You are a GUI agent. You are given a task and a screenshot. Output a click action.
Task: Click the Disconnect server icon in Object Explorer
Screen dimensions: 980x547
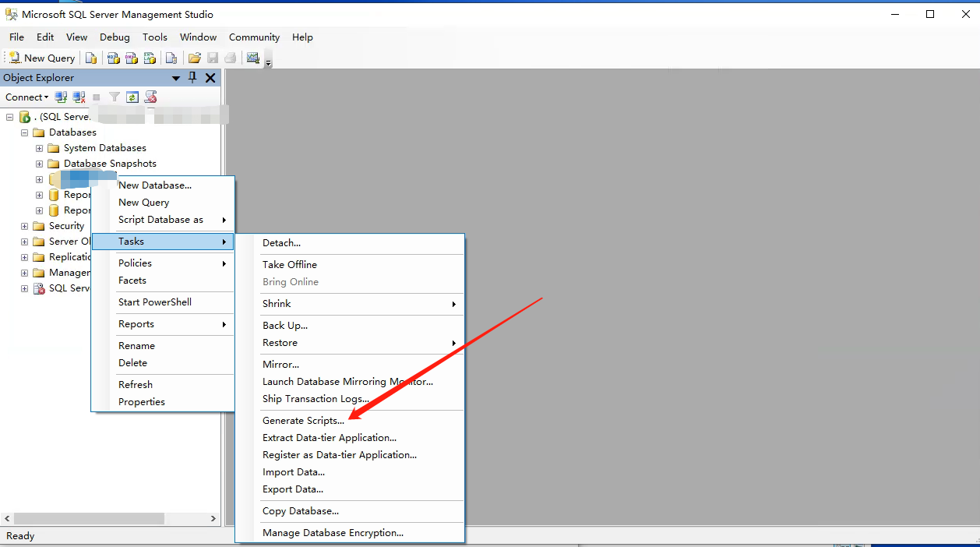(78, 97)
